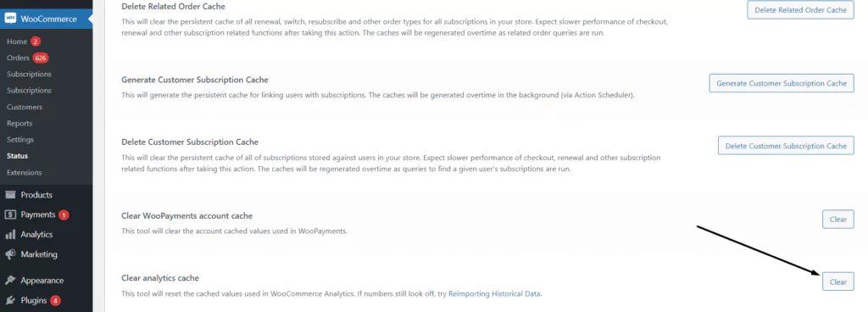Viewport: 868px width, 312px height.
Task: Click the Delete Related Order Cache button
Action: (800, 10)
